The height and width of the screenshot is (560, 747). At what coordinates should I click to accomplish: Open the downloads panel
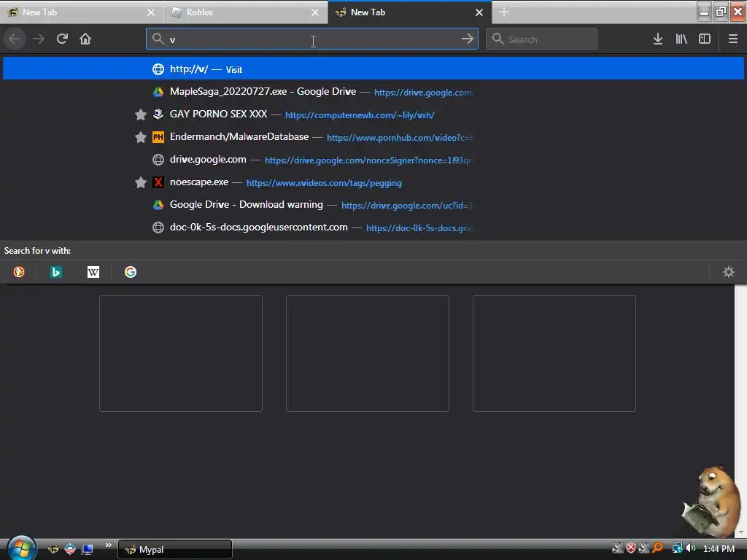click(658, 39)
